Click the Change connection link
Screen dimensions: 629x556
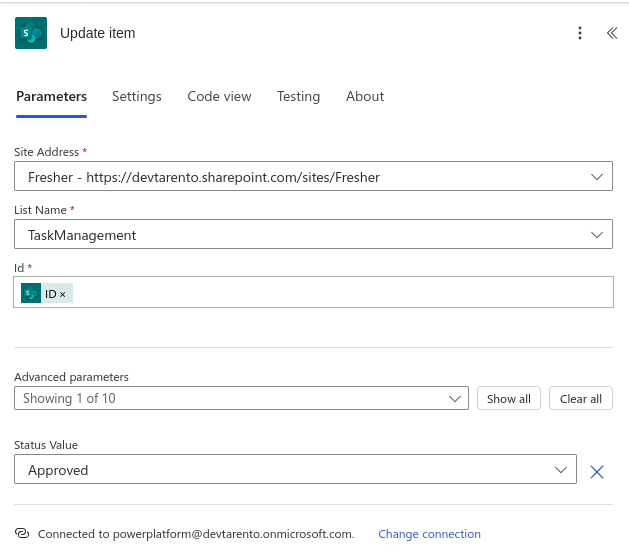pyautogui.click(x=429, y=534)
